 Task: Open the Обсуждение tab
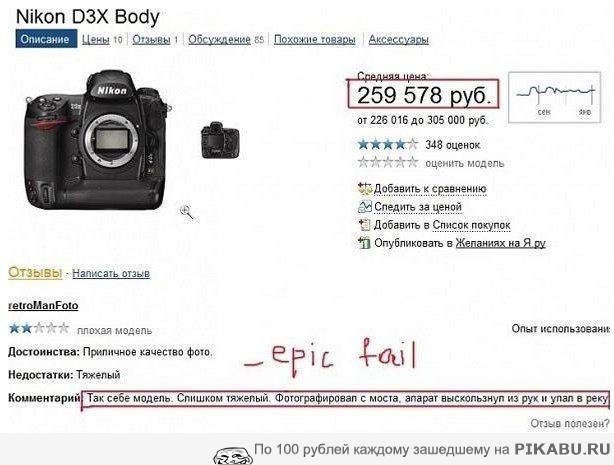tap(219, 40)
